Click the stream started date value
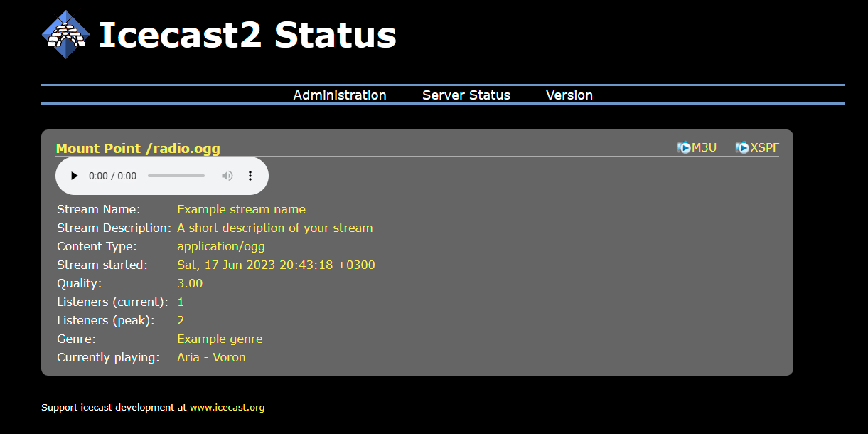Viewport: 868px width, 434px height. (x=276, y=265)
